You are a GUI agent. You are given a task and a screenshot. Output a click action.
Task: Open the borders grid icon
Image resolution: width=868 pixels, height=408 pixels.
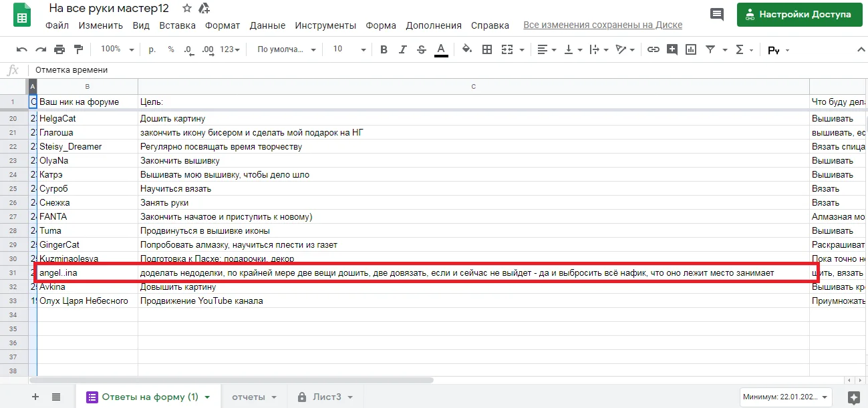[487, 49]
